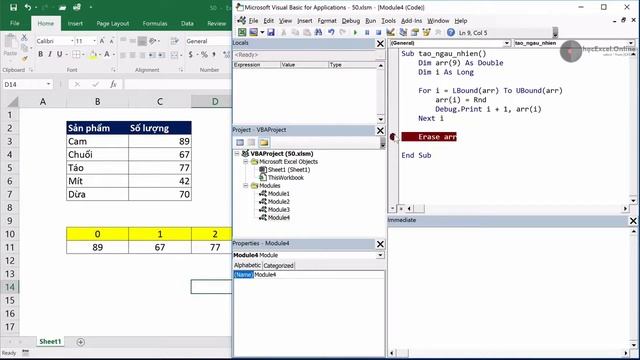640x360 pixels.
Task: Toggle the breakpoint dot beside Erase arr
Action: pyautogui.click(x=393, y=137)
